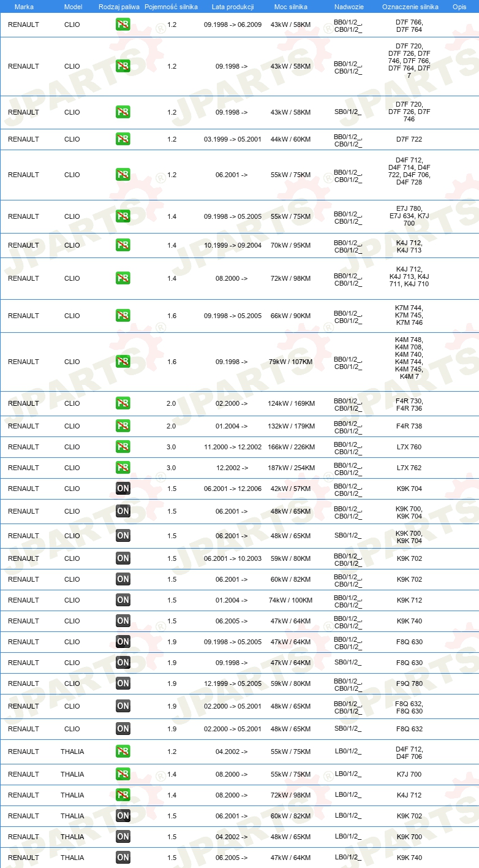The image size is (479, 868).
Task: Click the Moc silnika column header
Action: (291, 6)
